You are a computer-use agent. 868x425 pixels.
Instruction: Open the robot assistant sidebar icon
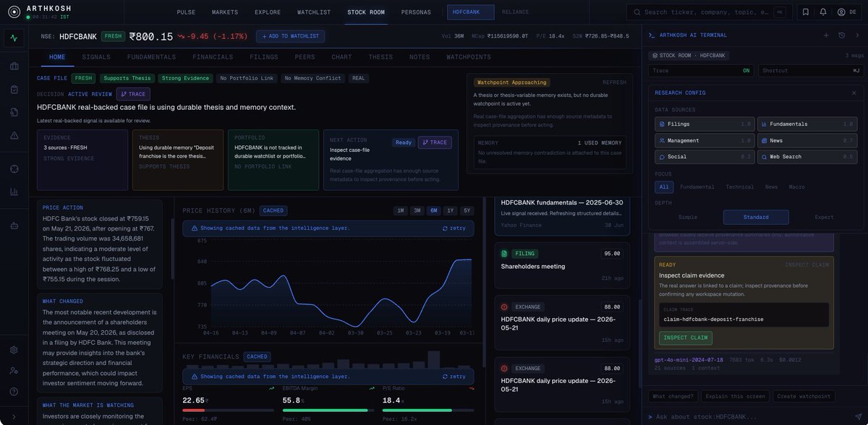pyautogui.click(x=14, y=225)
